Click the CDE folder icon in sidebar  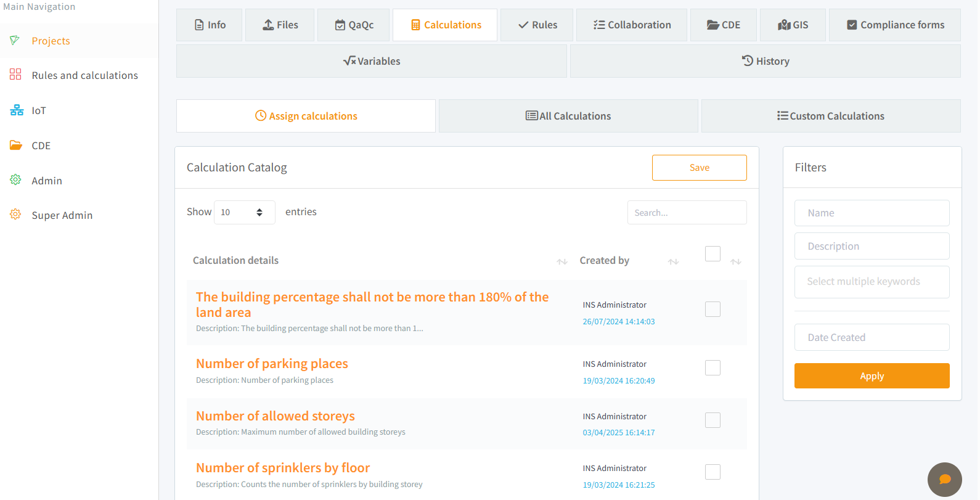[x=16, y=145]
